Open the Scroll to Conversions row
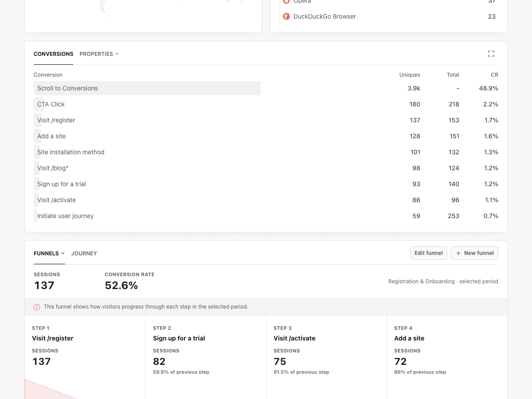 pyautogui.click(x=266, y=88)
